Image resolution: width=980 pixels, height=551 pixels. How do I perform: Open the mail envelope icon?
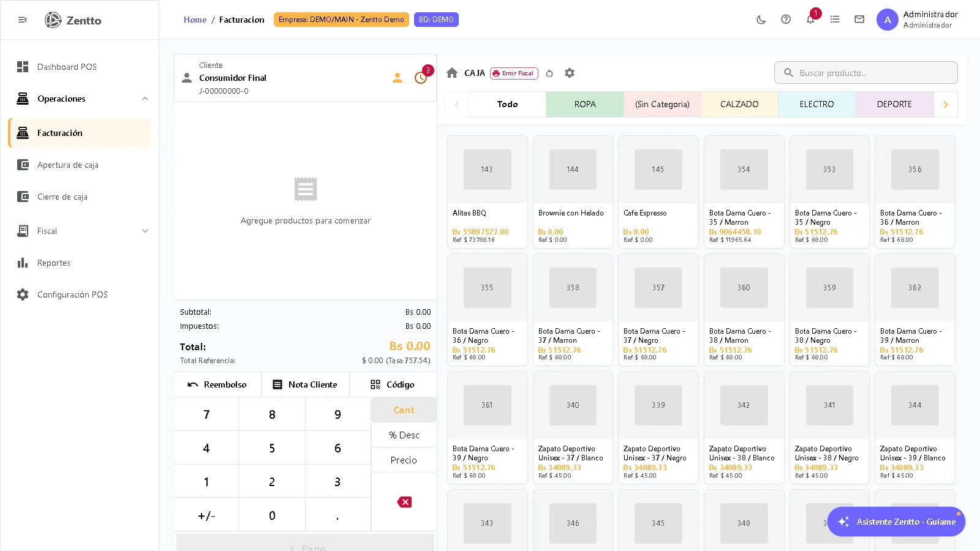coord(859,20)
